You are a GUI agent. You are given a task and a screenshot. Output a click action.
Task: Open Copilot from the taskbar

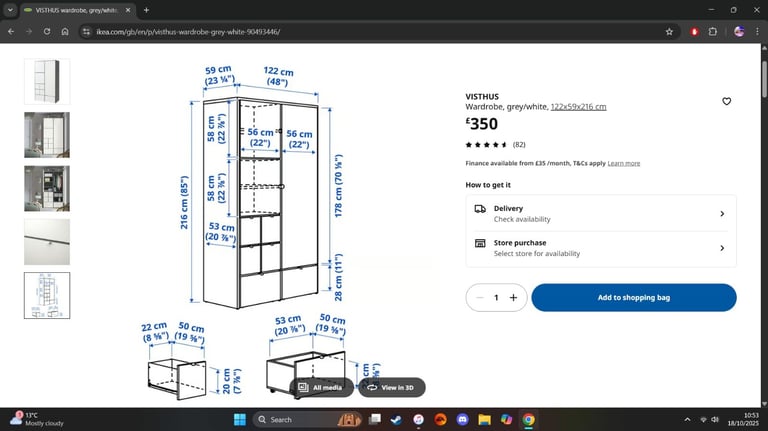click(x=506, y=420)
